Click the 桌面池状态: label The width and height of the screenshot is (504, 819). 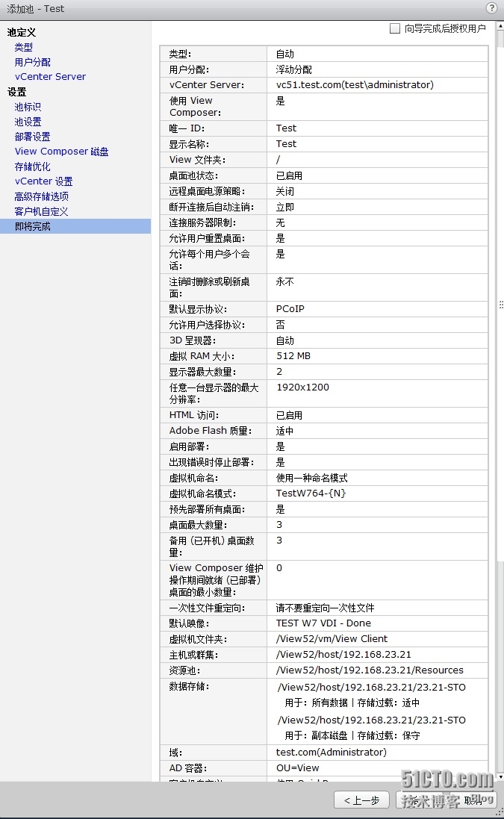pos(193,176)
